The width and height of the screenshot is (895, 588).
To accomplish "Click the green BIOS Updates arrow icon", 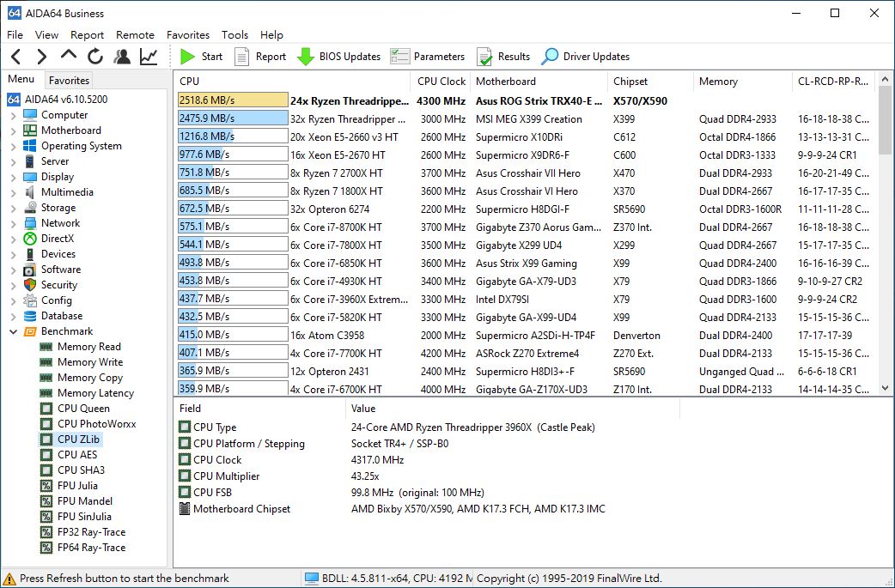I will click(306, 57).
